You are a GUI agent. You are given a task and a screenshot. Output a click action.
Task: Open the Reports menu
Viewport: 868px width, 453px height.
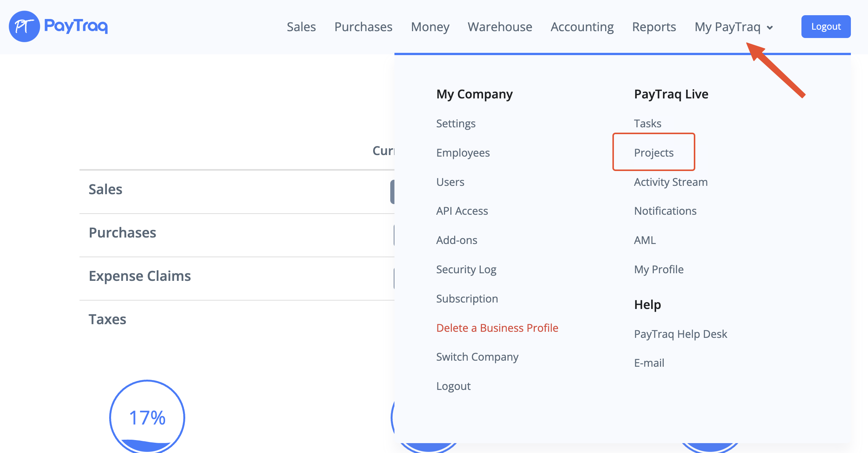[x=654, y=27]
